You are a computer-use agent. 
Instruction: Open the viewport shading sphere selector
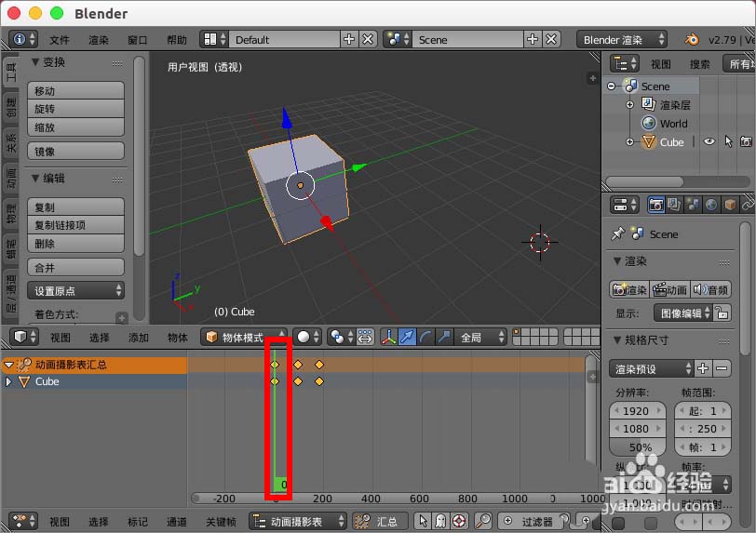(307, 337)
